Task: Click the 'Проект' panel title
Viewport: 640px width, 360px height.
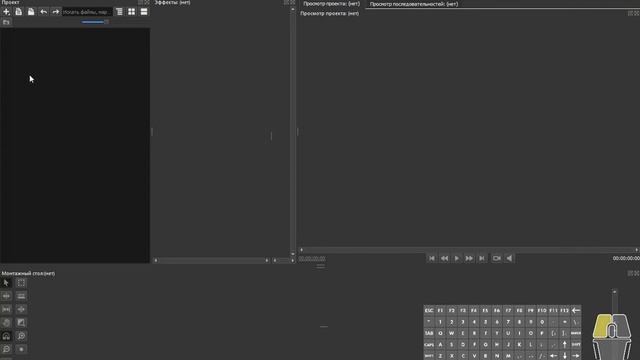Action: point(11,2)
